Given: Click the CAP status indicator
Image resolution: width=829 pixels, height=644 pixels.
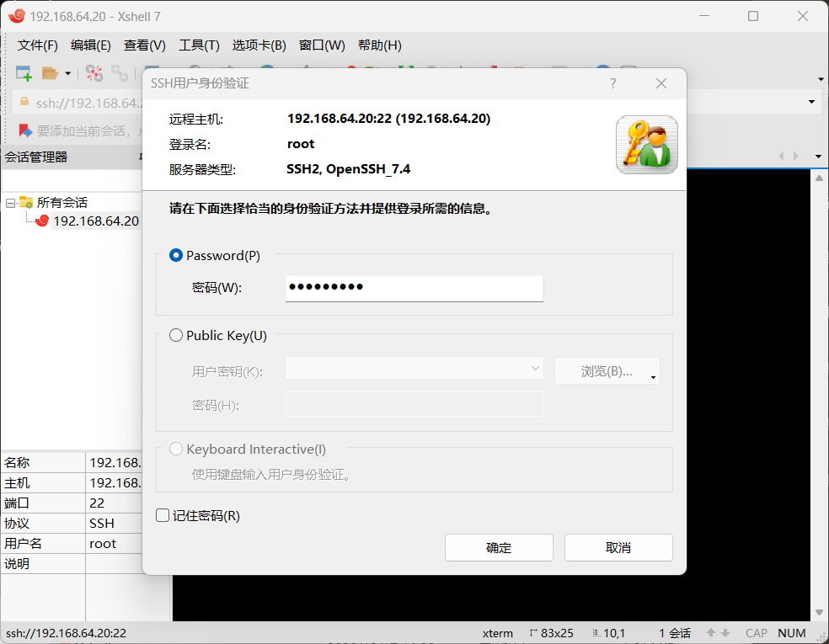Looking at the screenshot, I should (x=756, y=633).
